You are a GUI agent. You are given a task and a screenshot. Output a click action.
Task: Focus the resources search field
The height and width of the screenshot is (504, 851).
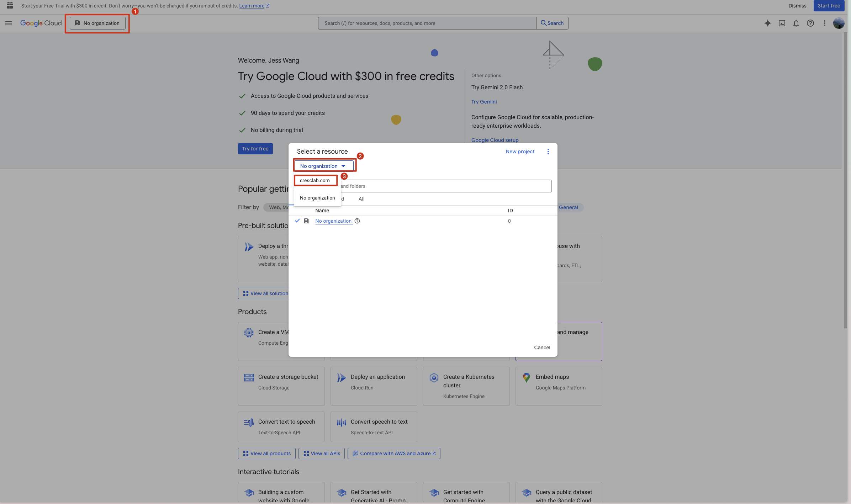pos(427,23)
